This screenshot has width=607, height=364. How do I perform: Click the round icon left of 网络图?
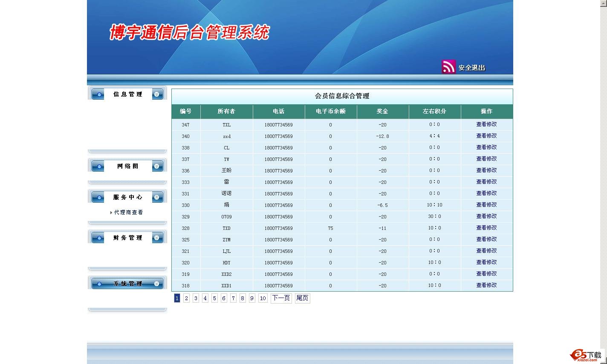click(98, 166)
